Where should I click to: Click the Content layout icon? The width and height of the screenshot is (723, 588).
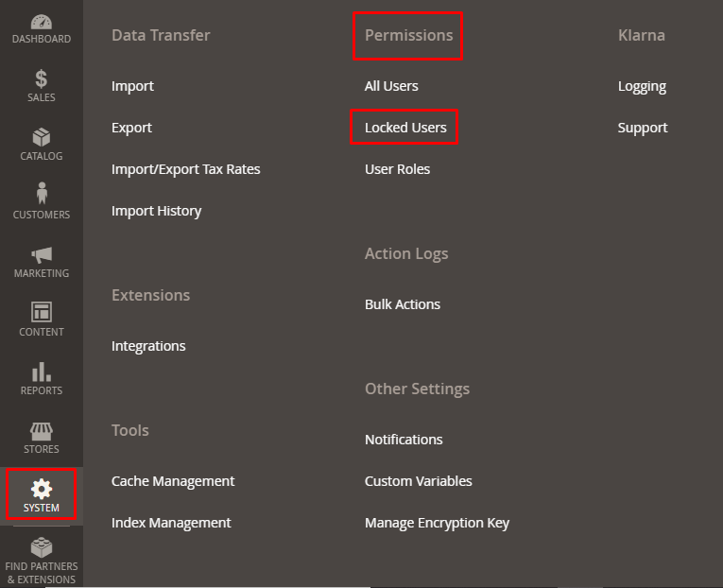pyautogui.click(x=42, y=312)
